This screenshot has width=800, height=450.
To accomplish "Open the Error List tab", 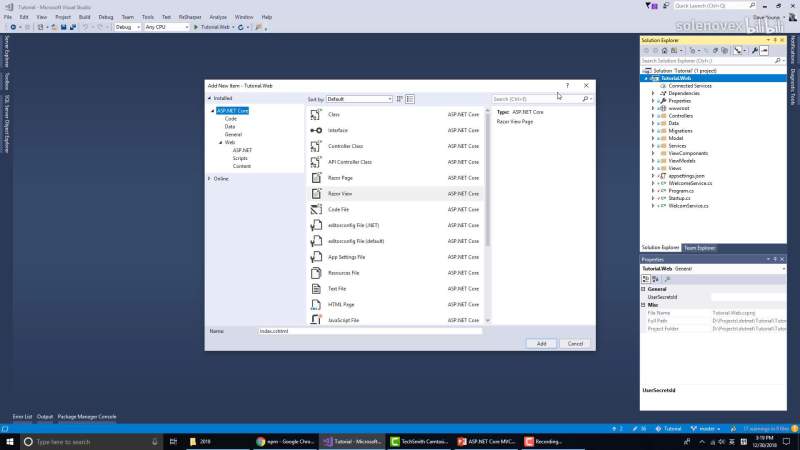I will tap(22, 417).
